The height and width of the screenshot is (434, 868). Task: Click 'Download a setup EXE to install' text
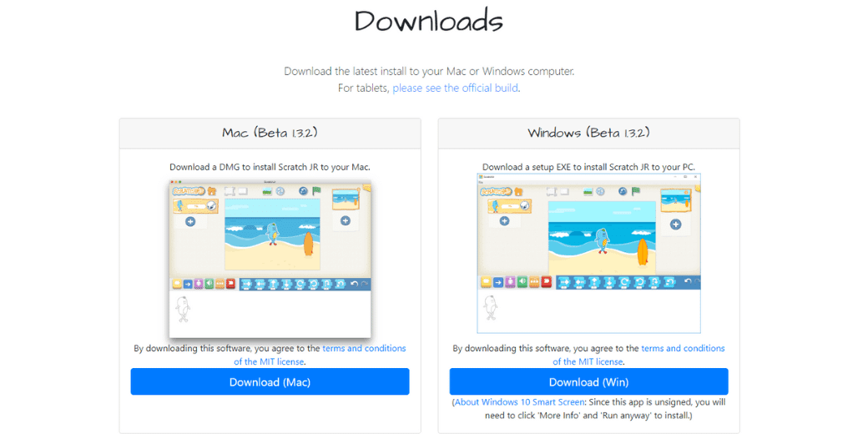pyautogui.click(x=589, y=167)
